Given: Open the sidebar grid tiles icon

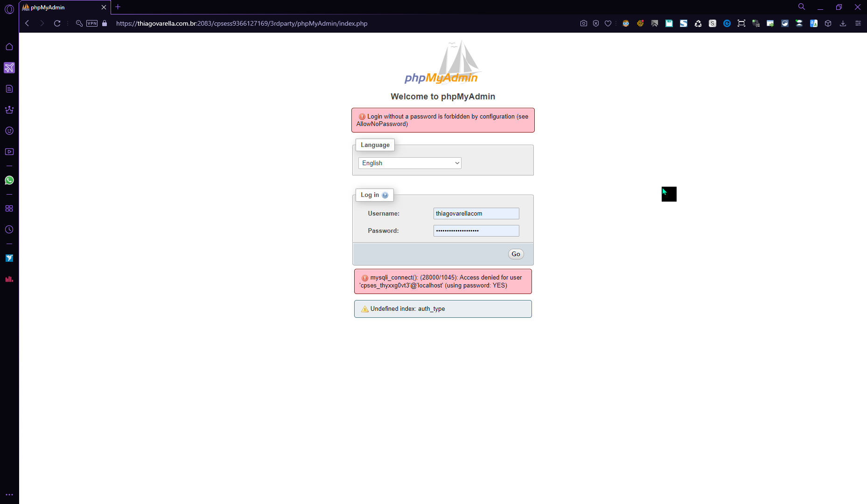Looking at the screenshot, I should [x=9, y=209].
